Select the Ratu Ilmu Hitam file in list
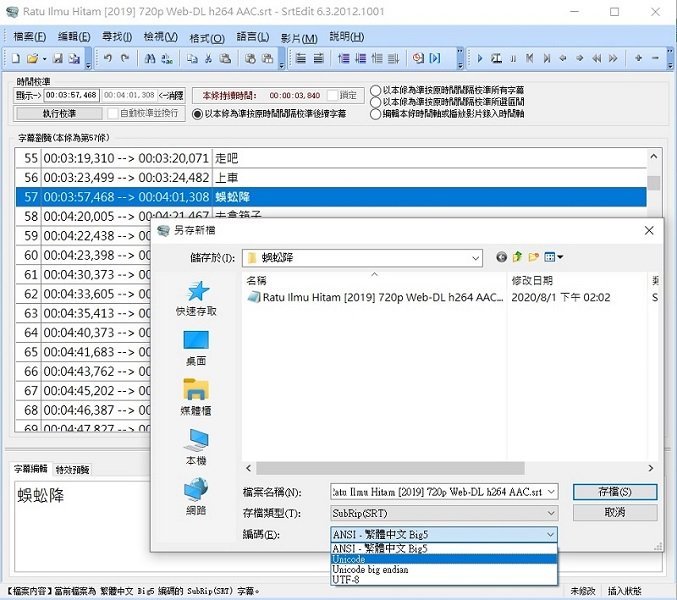Image resolution: width=677 pixels, height=600 pixels. tap(375, 297)
